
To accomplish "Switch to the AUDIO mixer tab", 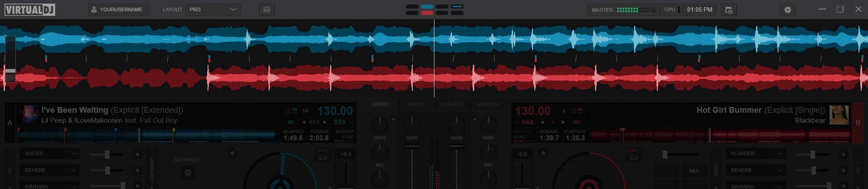I will pyautogui.click(x=380, y=104).
